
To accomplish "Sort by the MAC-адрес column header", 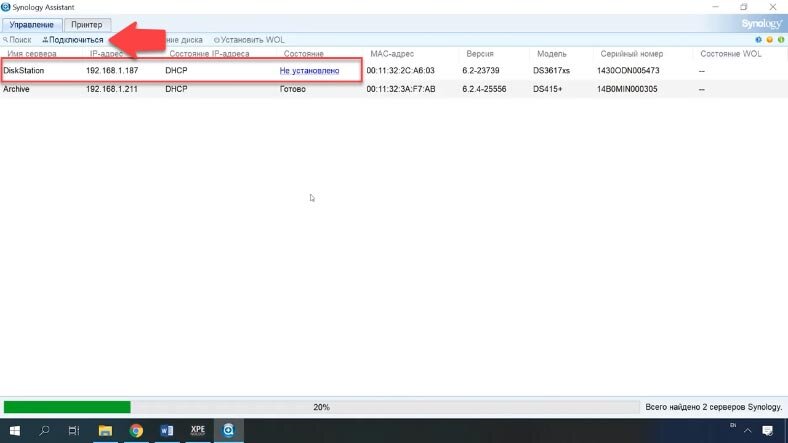I will click(x=392, y=54).
